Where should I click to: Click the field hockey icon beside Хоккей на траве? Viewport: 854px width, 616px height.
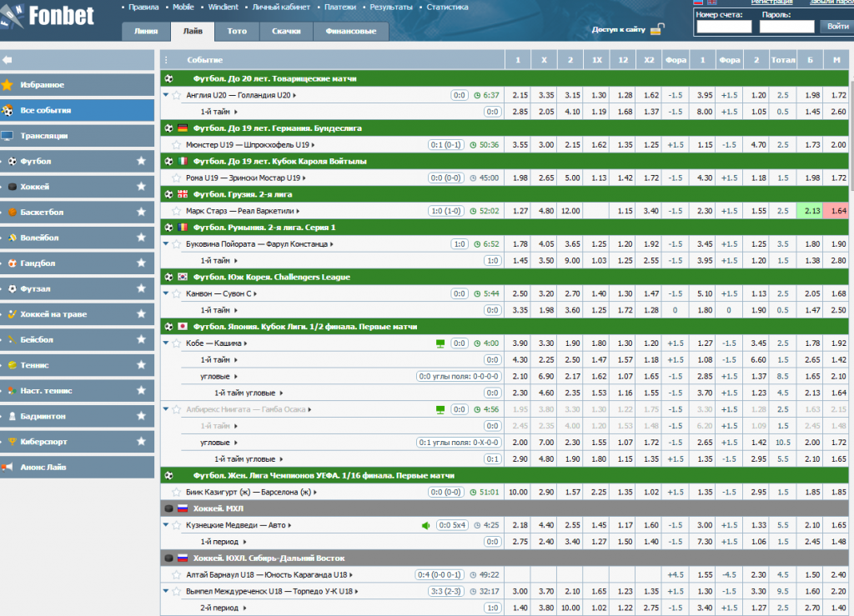(12, 314)
